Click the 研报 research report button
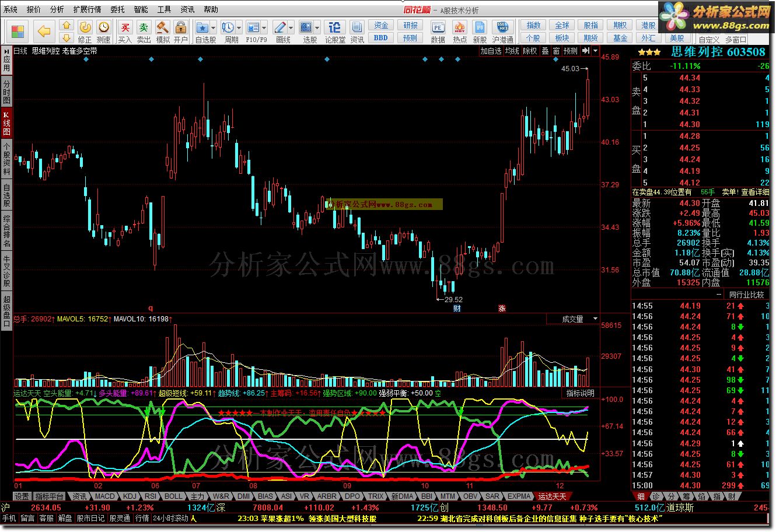Viewport: 776px width, 532px height. (x=410, y=25)
